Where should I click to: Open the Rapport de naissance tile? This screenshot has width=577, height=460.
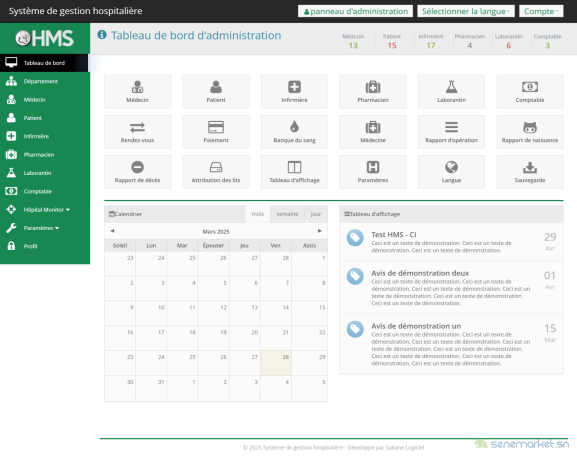(530, 132)
